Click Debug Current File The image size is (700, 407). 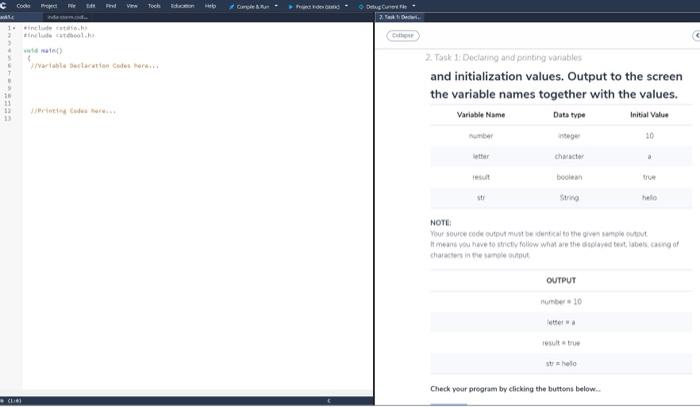click(383, 7)
